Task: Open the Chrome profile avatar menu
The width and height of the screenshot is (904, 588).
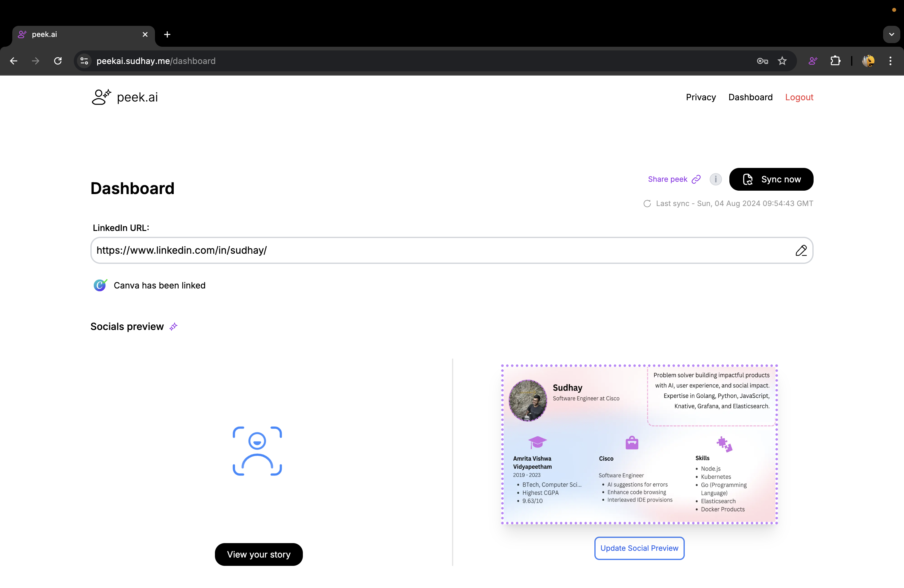Action: click(868, 61)
